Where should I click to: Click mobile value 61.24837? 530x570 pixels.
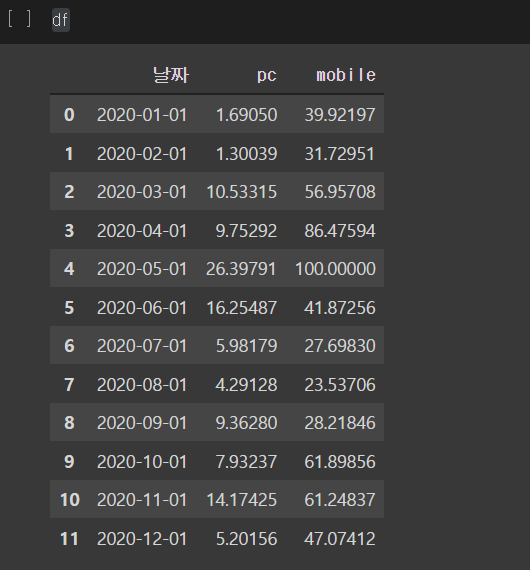point(340,499)
